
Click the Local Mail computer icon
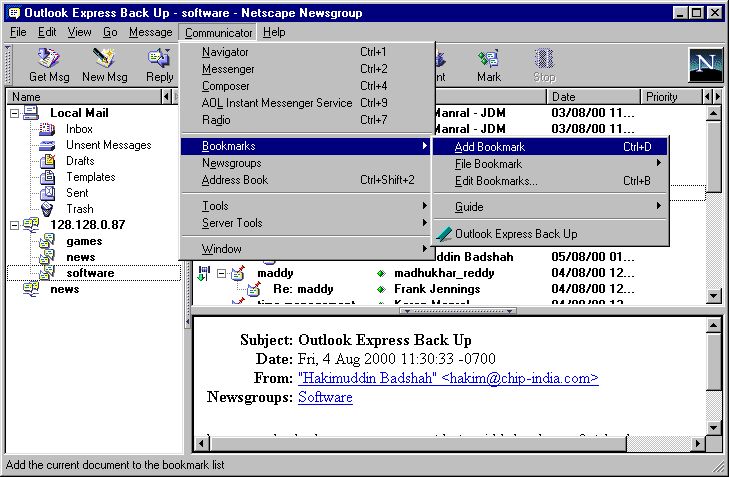pos(31,113)
